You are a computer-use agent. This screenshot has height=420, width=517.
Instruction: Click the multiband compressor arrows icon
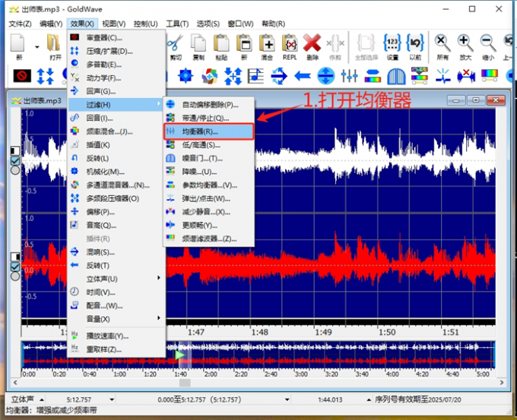[233, 76]
